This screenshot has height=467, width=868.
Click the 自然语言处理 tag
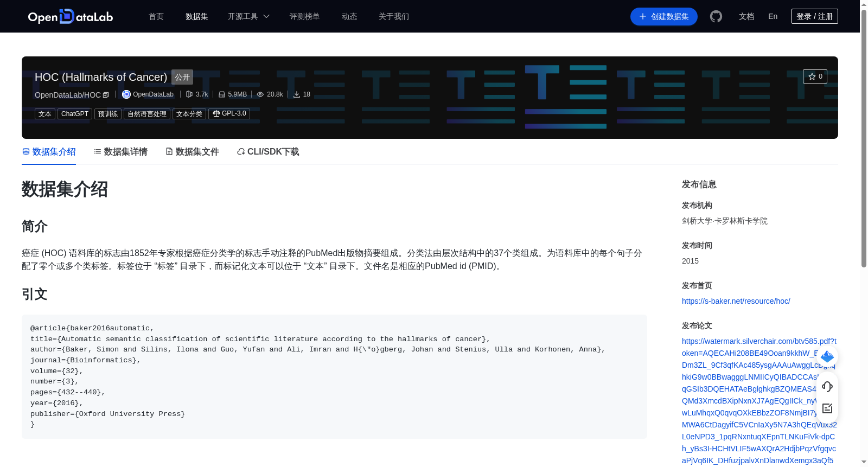pos(147,114)
